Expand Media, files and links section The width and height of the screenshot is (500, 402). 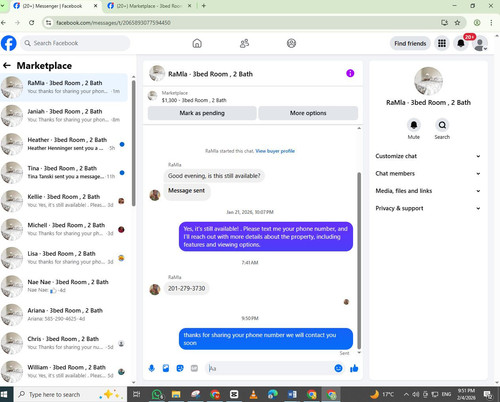point(428,191)
